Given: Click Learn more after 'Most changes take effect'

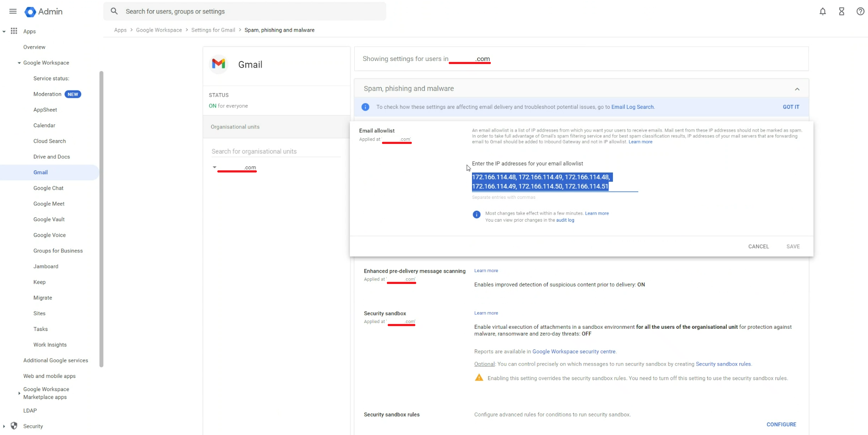Looking at the screenshot, I should 597,213.
